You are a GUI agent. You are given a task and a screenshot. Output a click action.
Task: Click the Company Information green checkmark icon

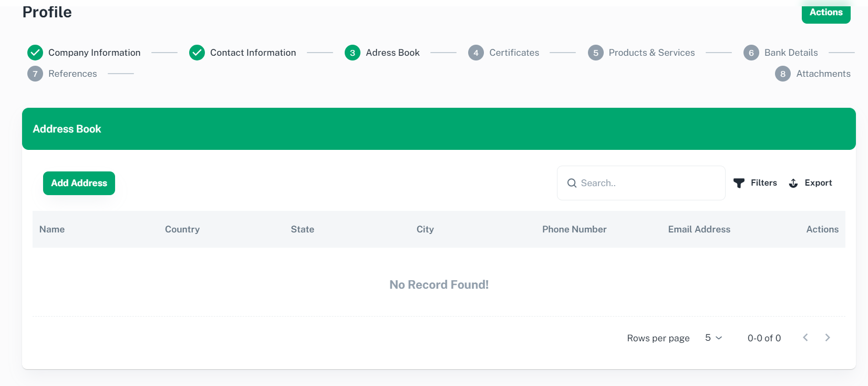tap(35, 53)
